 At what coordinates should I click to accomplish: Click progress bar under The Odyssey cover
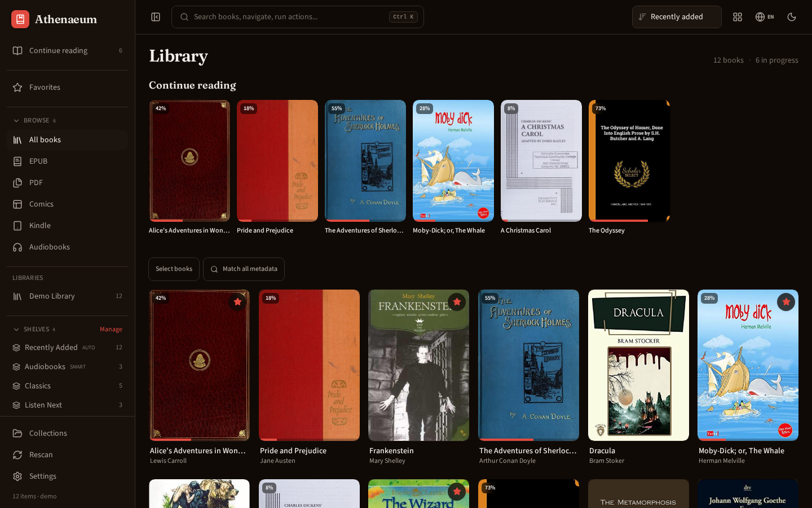[629, 221]
